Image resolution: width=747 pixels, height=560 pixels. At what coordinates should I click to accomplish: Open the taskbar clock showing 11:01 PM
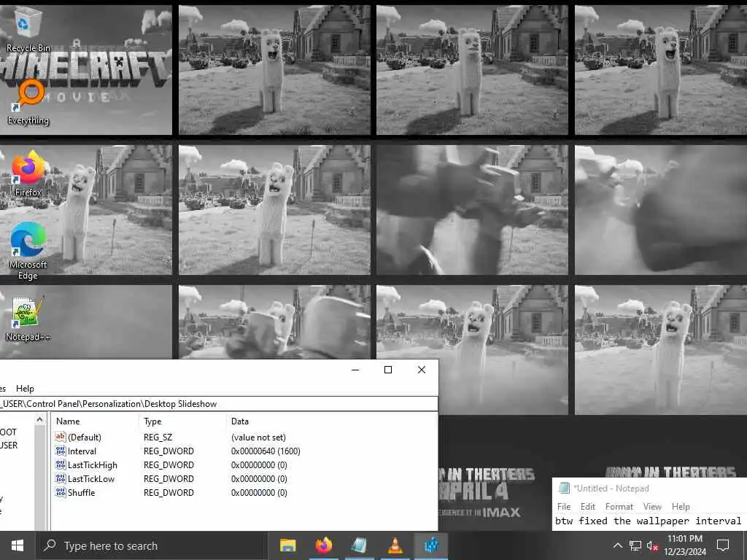coord(684,545)
